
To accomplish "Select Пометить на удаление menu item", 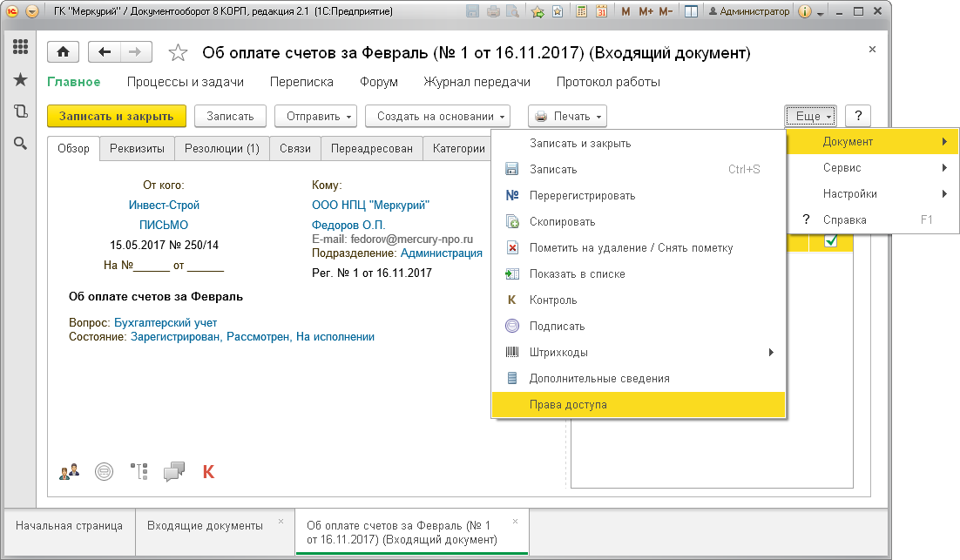I will coord(638,248).
